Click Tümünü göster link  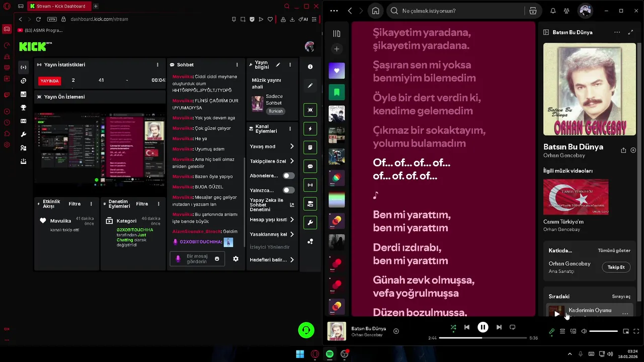(x=614, y=250)
